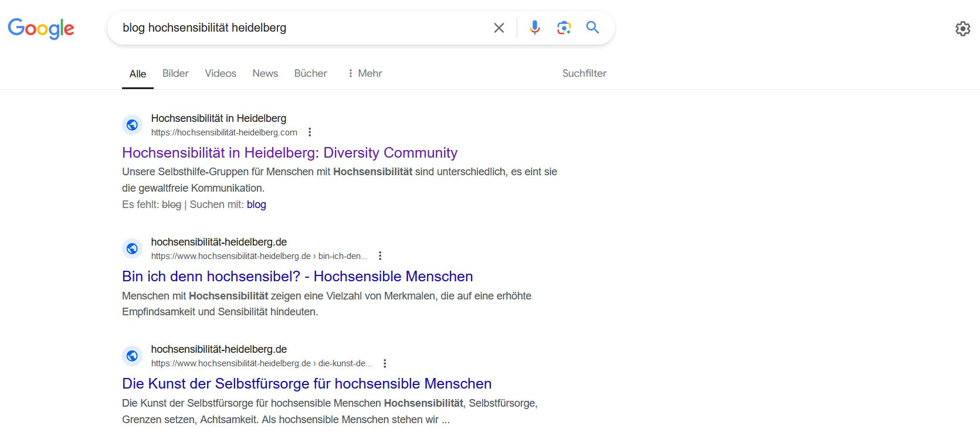This screenshot has height=436, width=980.
Task: Open 'Die Kunst der Selbstfürsorge' result link
Action: click(x=307, y=384)
